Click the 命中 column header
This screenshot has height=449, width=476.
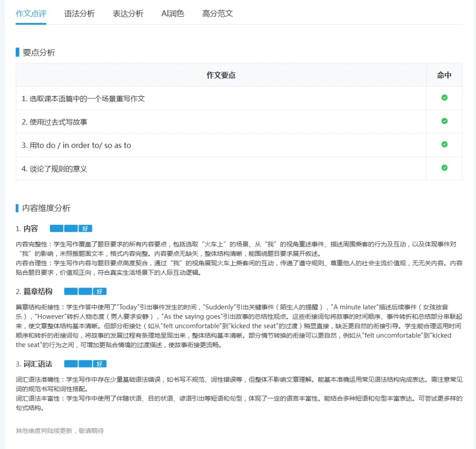point(444,75)
